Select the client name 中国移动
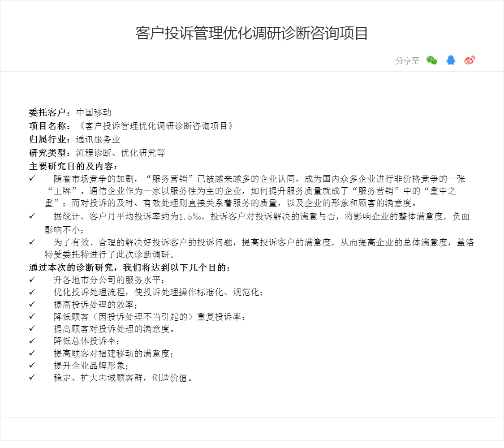 coord(94,112)
